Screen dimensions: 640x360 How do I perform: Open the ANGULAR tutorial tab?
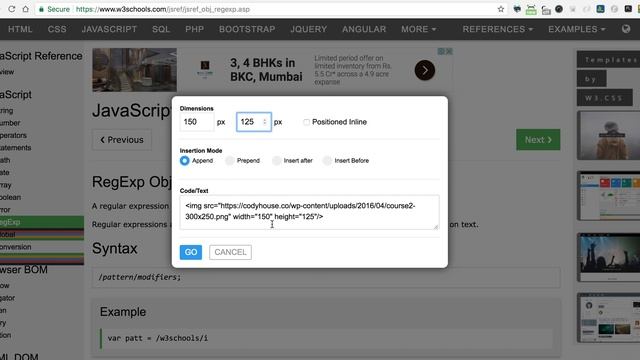pos(364,29)
